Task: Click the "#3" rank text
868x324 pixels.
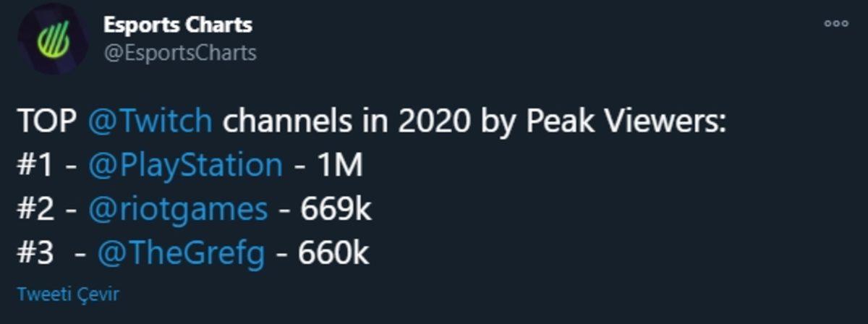Action: (x=35, y=252)
